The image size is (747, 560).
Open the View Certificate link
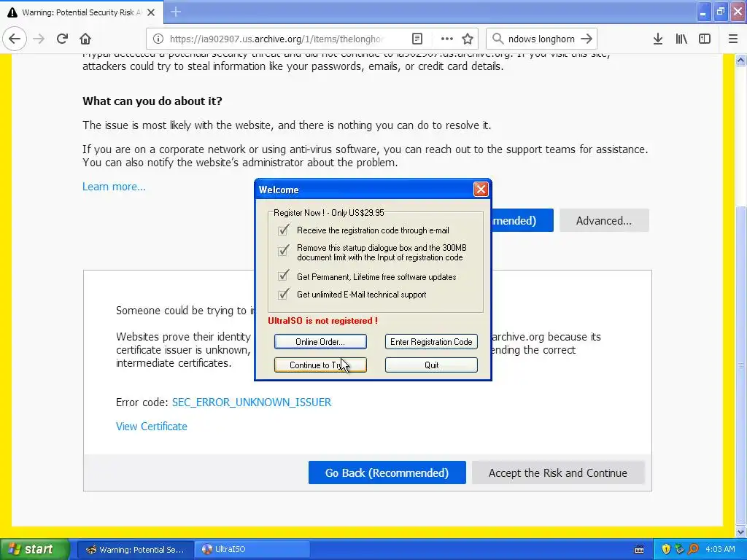pos(152,426)
